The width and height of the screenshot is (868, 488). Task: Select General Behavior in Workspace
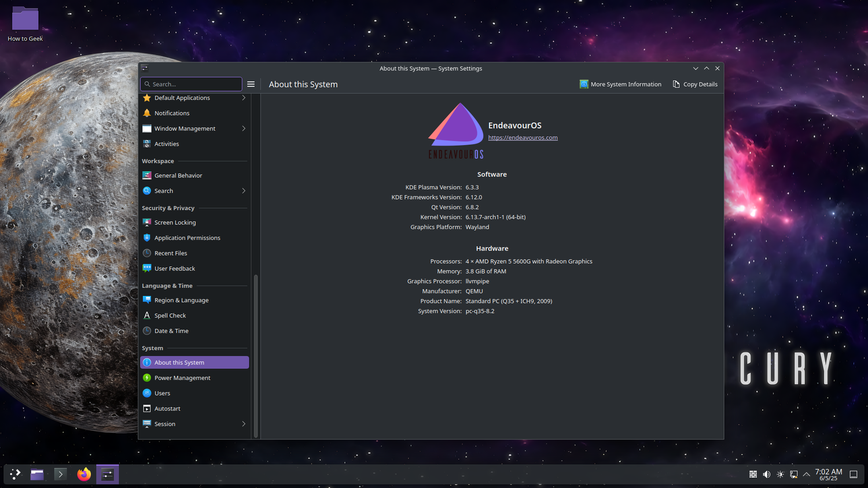click(x=194, y=175)
